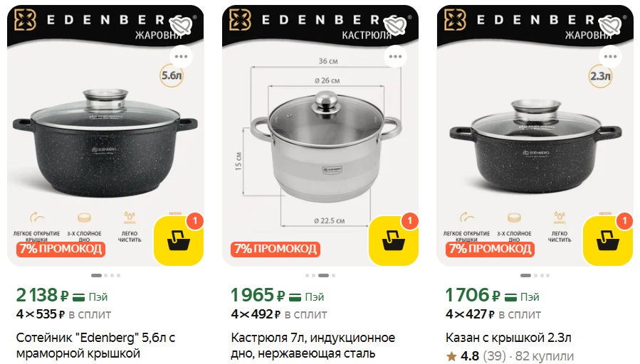
Task: Open the Сотейник "Edenberg" 5,6л product title
Action: click(x=96, y=346)
